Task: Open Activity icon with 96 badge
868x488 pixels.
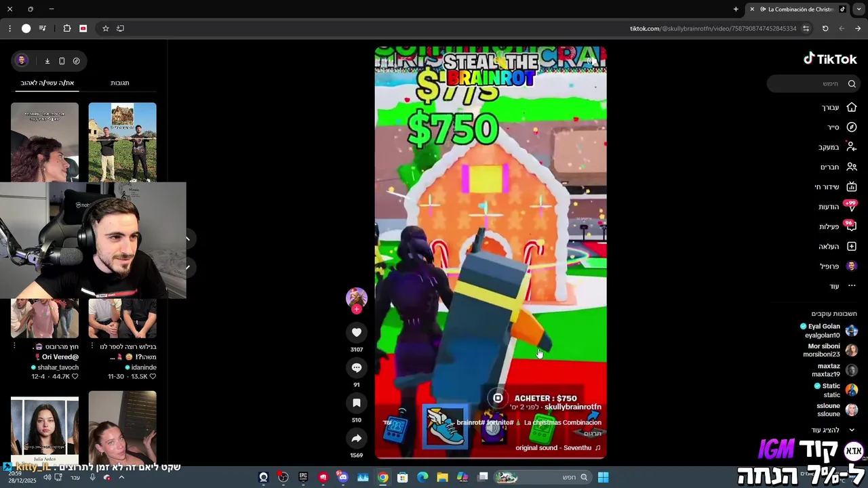Action: click(851, 226)
